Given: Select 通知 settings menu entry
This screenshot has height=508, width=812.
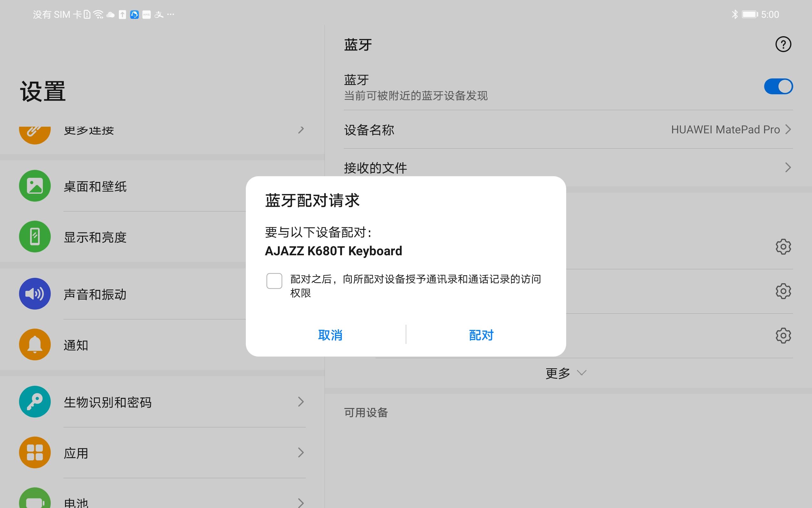Looking at the screenshot, I should (162, 344).
